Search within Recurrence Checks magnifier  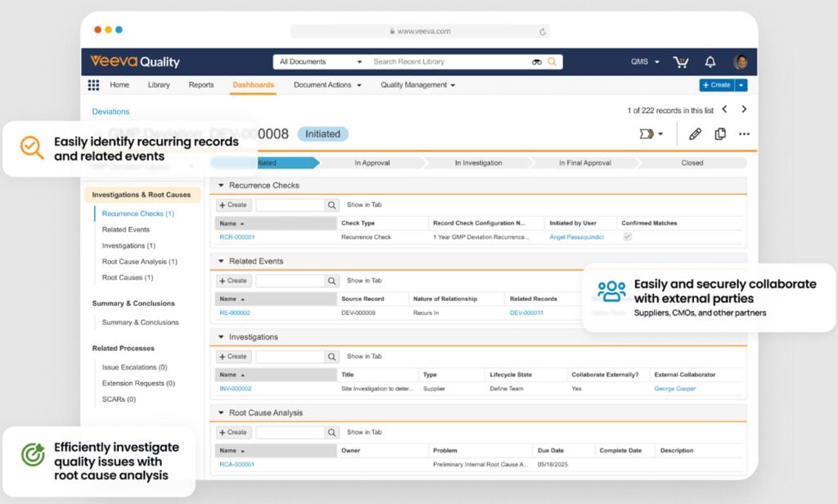coord(332,205)
